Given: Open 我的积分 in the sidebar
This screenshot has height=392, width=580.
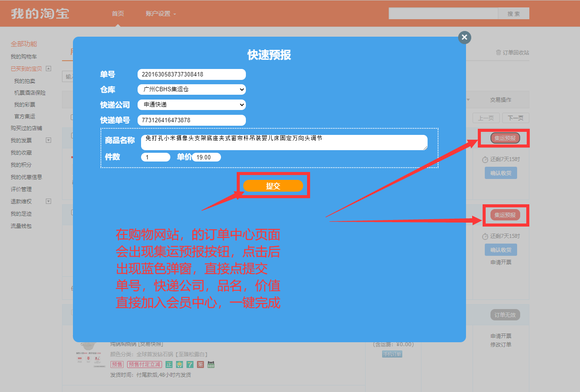Looking at the screenshot, I should [x=21, y=165].
